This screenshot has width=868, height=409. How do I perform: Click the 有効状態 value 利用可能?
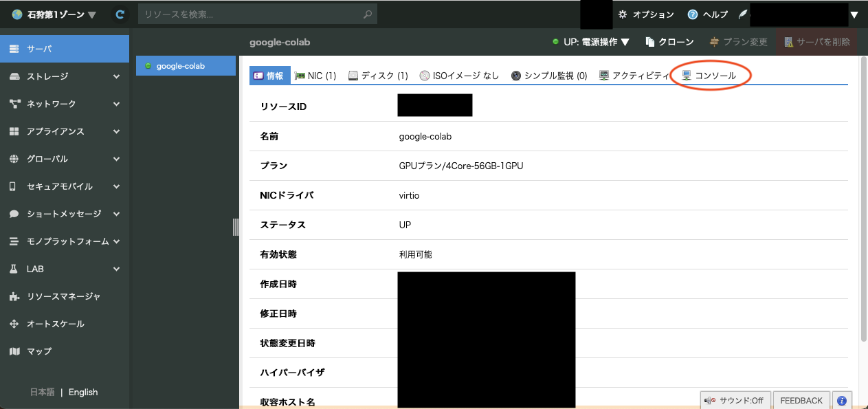tap(416, 254)
